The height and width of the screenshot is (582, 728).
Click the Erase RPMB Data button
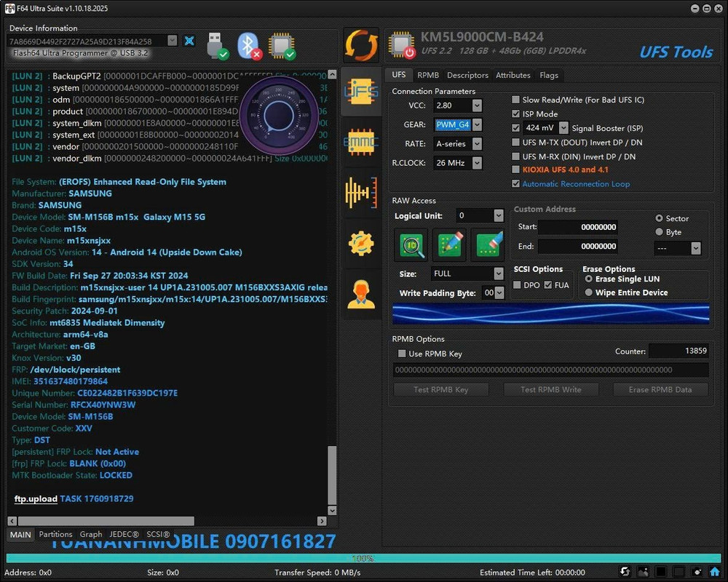[x=660, y=389]
